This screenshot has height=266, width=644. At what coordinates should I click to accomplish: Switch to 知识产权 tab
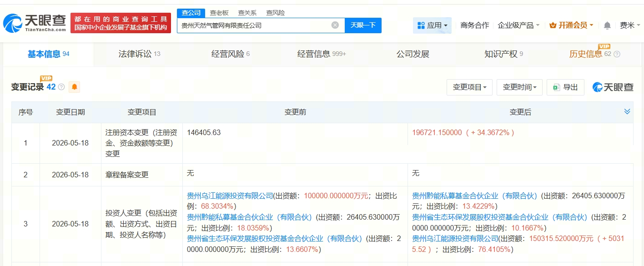pyautogui.click(x=504, y=54)
